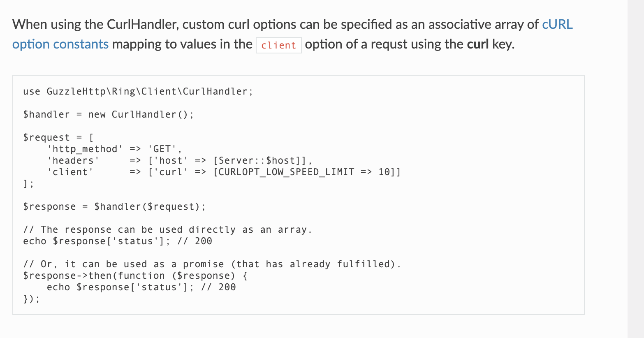Click the '$request = [' code line

tap(58, 137)
